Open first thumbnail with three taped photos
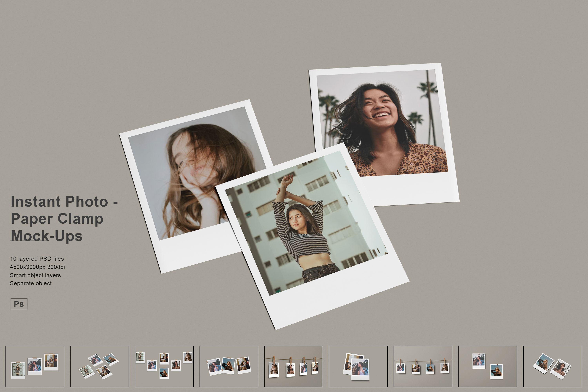588x392 pixels. pyautogui.click(x=35, y=366)
